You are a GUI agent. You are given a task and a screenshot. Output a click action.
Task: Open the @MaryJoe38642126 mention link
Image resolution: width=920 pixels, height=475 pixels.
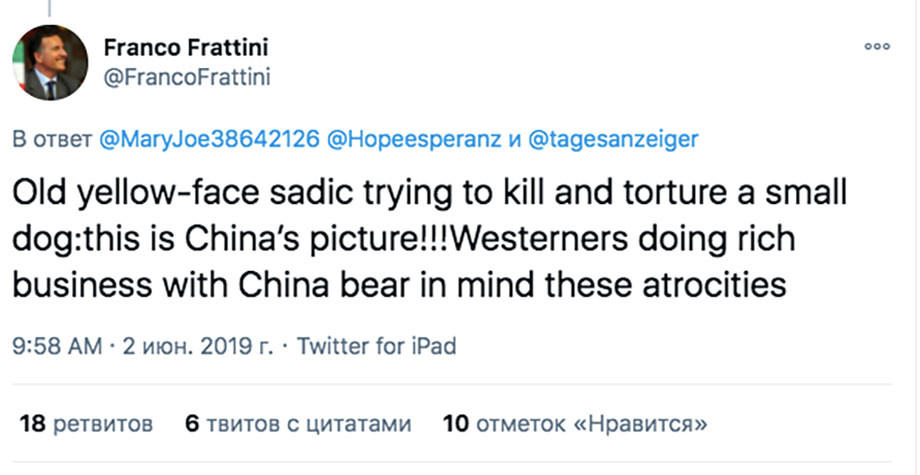(x=210, y=140)
